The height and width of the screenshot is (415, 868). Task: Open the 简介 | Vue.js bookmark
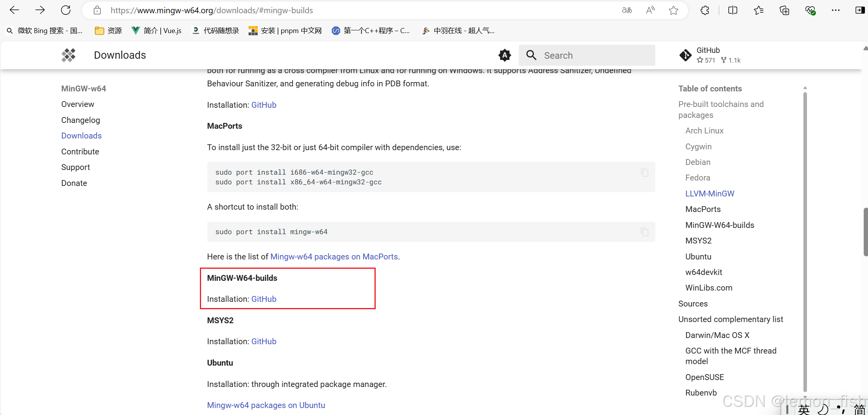point(157,30)
